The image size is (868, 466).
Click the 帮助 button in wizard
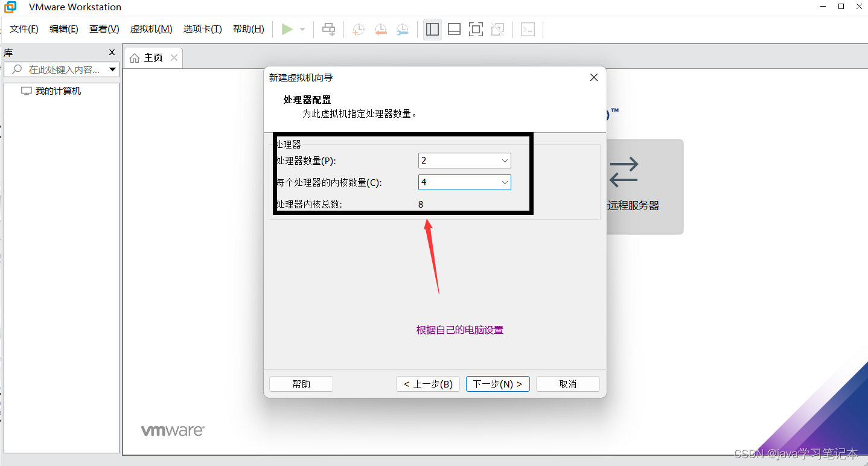[x=301, y=384]
